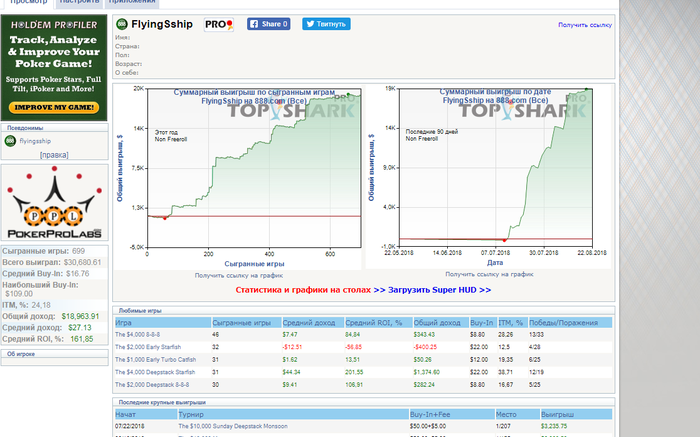
Task: Click the 888 icon next to flyingsship alias
Action: 10,141
